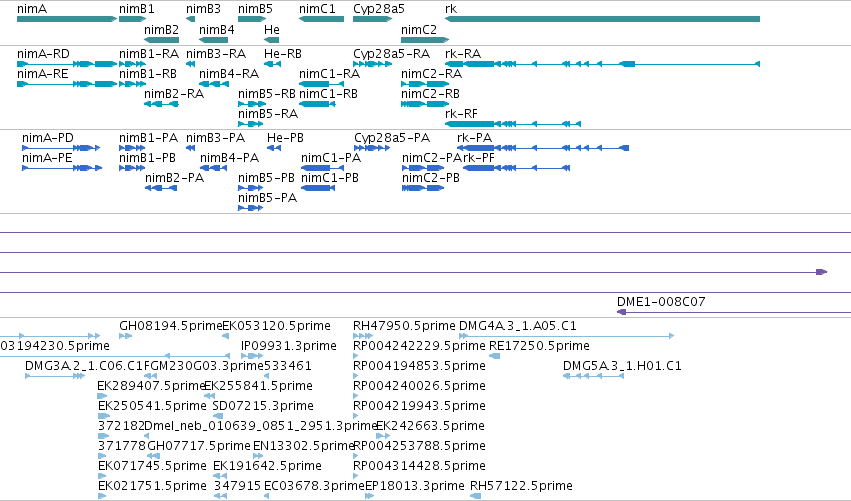Click the nimB3-RA transcript label

point(216,54)
